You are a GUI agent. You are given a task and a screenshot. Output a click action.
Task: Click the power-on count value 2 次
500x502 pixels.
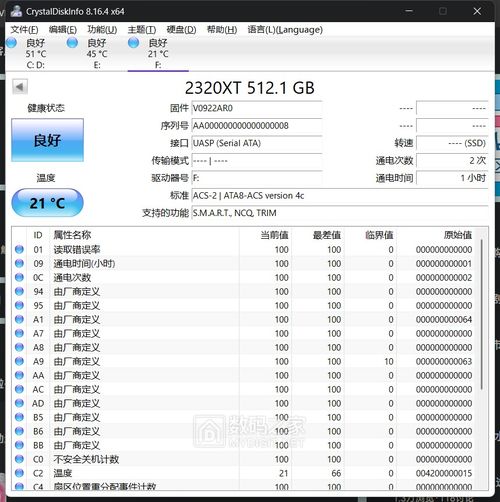(x=452, y=161)
